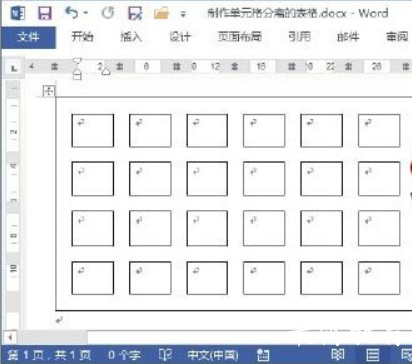Click the language 中文(中国) in status bar
The height and width of the screenshot is (364, 412).
click(x=213, y=355)
